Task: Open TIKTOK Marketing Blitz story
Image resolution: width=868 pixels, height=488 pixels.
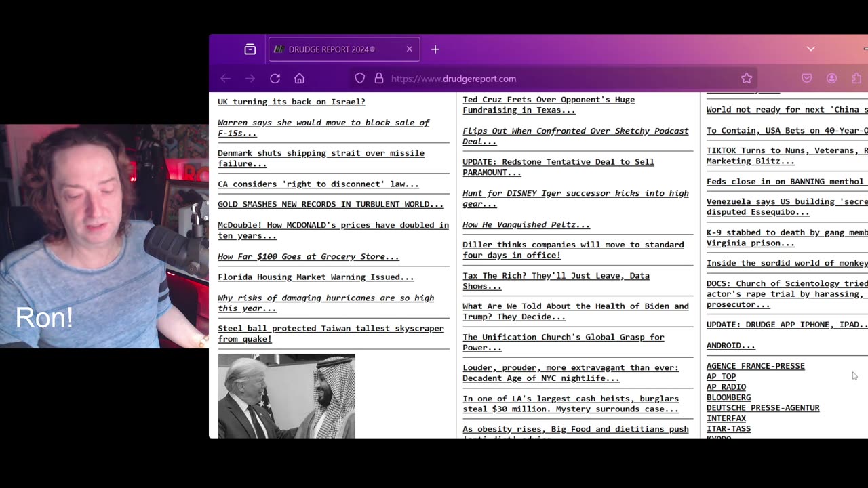Action: pos(787,156)
